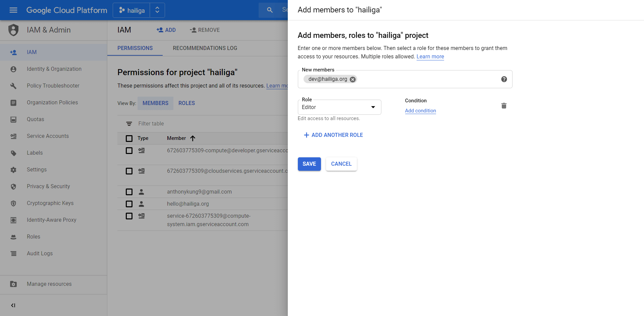Click hello@hailiga.org member text

click(188, 204)
